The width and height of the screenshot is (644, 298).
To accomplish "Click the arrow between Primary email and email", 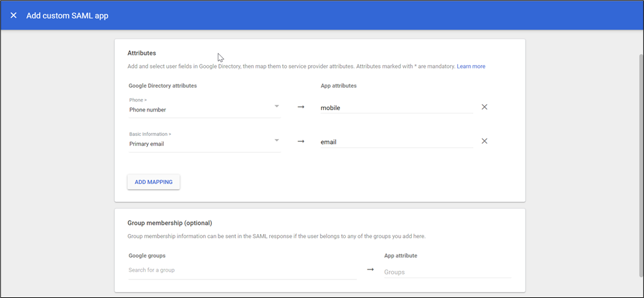I will tap(301, 140).
